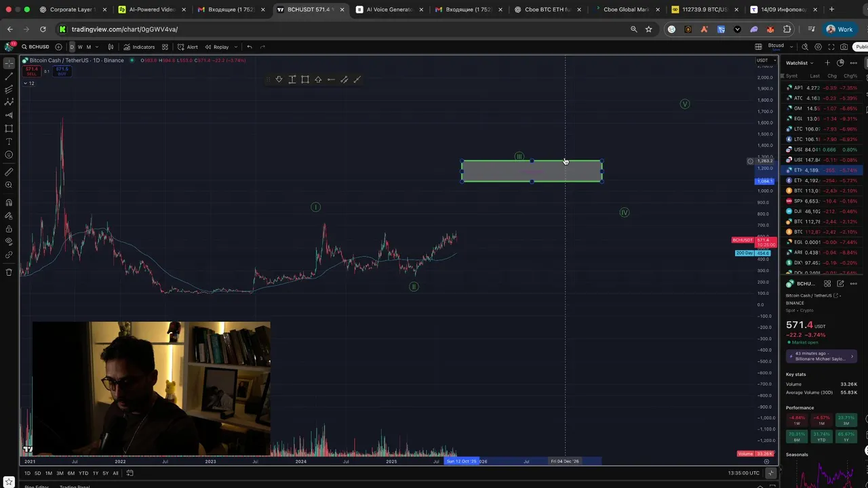The image size is (868, 488).
Task: Take a chart snapshot with camera
Action: coord(844,47)
